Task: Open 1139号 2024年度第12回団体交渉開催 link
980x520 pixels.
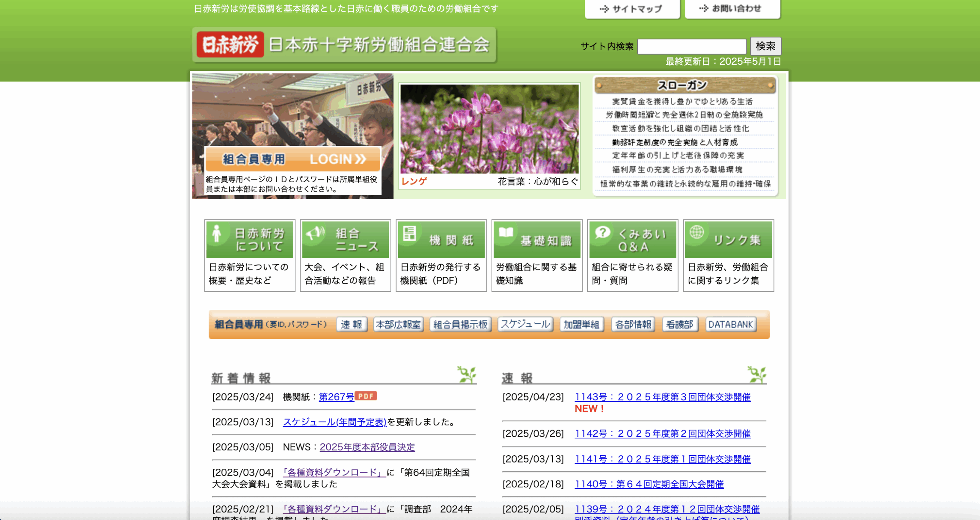Action: [x=667, y=509]
